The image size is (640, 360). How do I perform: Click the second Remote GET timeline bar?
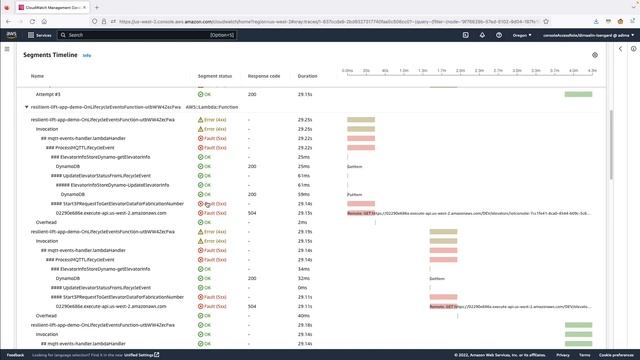click(x=443, y=307)
